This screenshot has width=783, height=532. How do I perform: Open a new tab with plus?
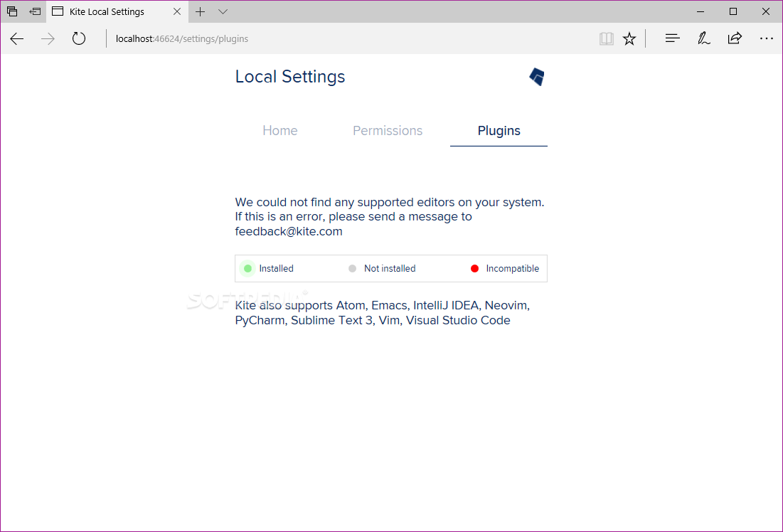tap(201, 11)
